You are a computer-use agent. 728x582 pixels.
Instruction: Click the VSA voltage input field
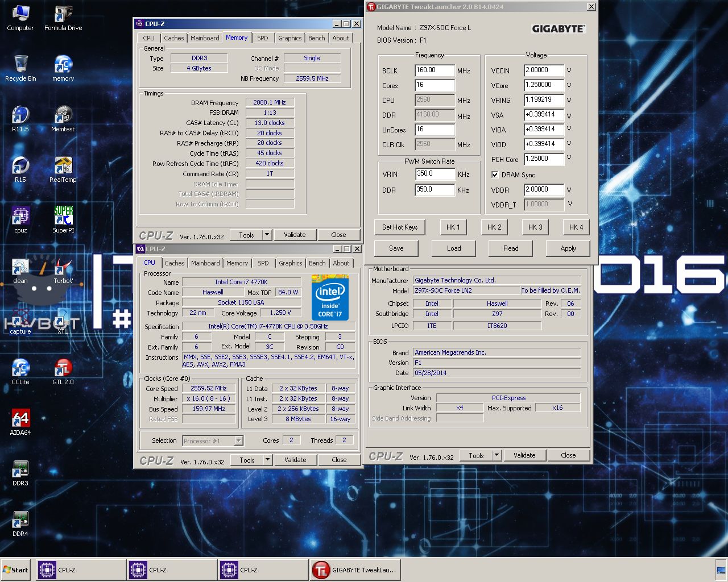[x=544, y=115]
